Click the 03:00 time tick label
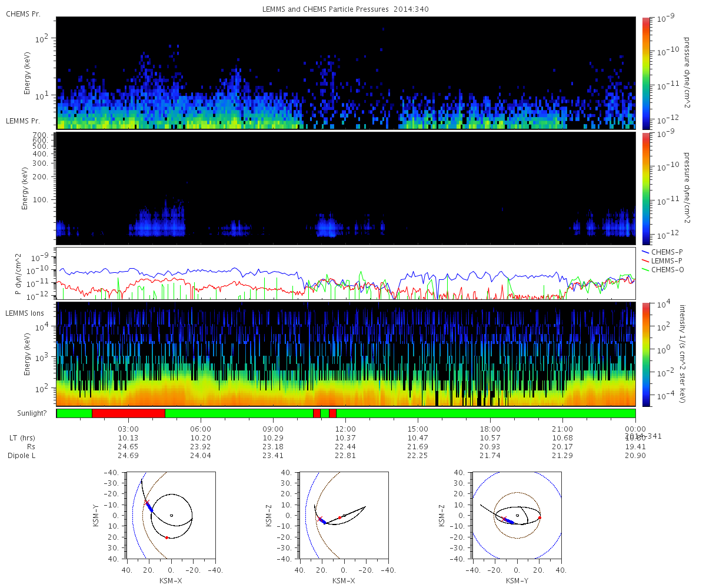 pos(128,429)
